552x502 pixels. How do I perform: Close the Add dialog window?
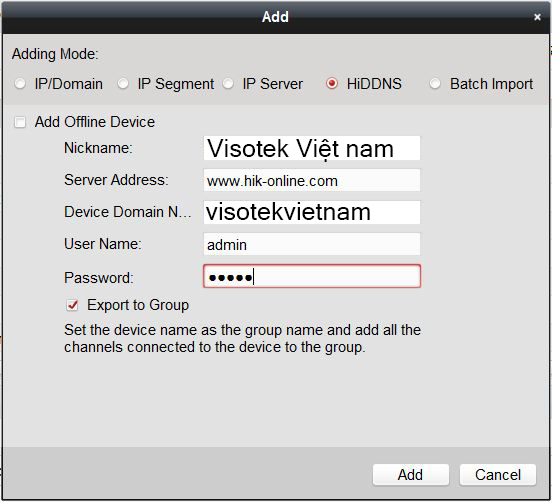537,17
